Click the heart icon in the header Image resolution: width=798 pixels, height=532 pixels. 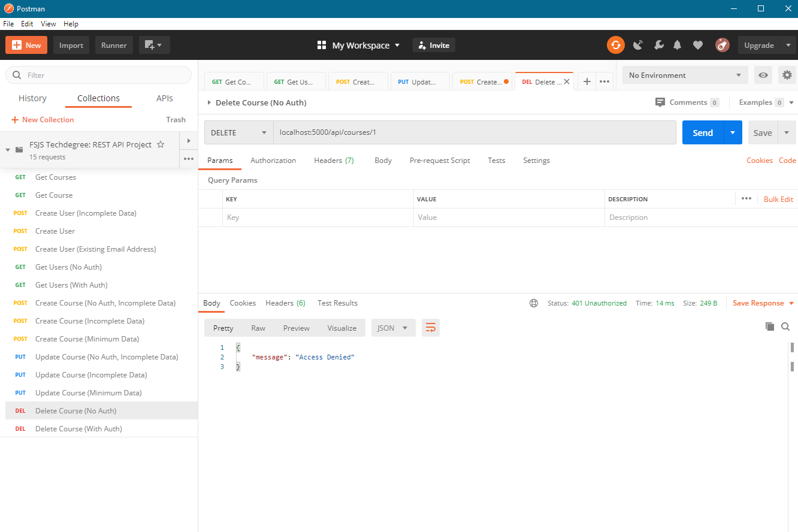[x=697, y=45]
